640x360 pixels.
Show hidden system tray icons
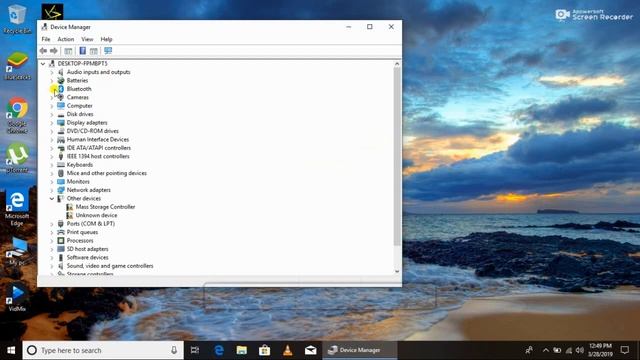546,350
